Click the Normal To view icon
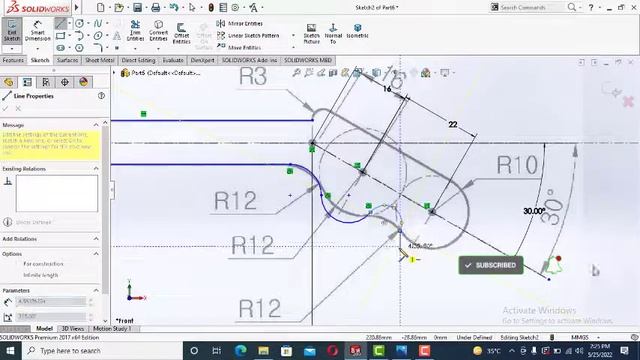 pos(333,33)
